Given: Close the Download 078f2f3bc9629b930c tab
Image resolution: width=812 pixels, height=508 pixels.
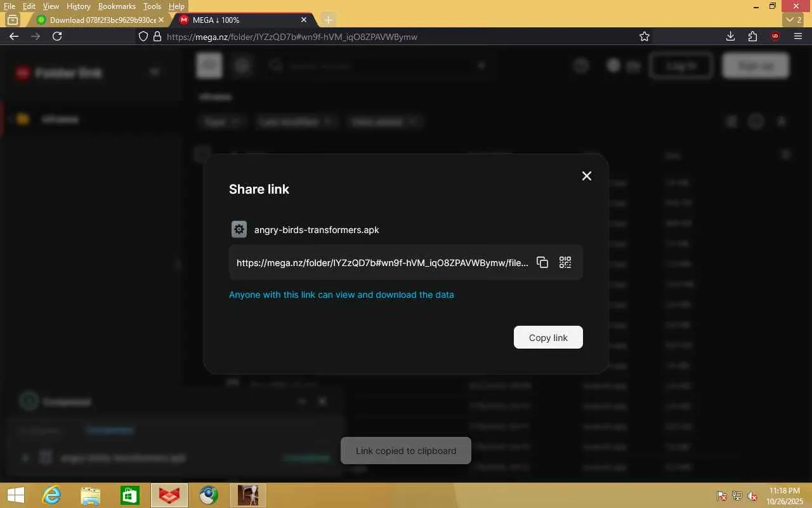Looking at the screenshot, I should coord(160,20).
